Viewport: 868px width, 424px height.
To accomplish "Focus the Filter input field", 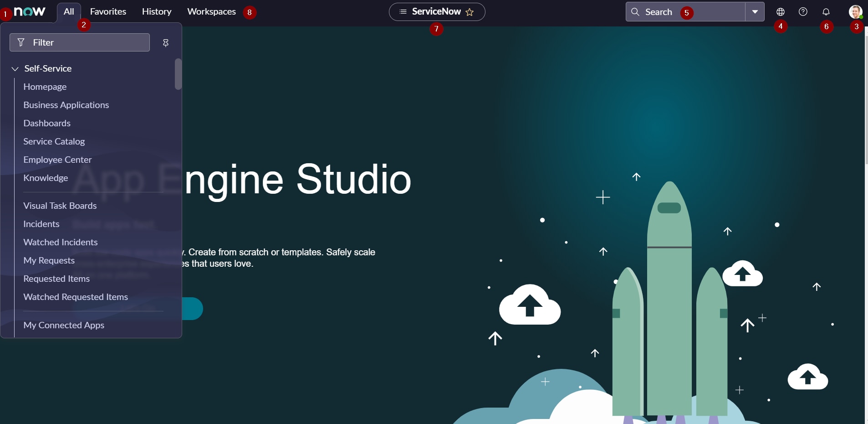I will click(87, 42).
